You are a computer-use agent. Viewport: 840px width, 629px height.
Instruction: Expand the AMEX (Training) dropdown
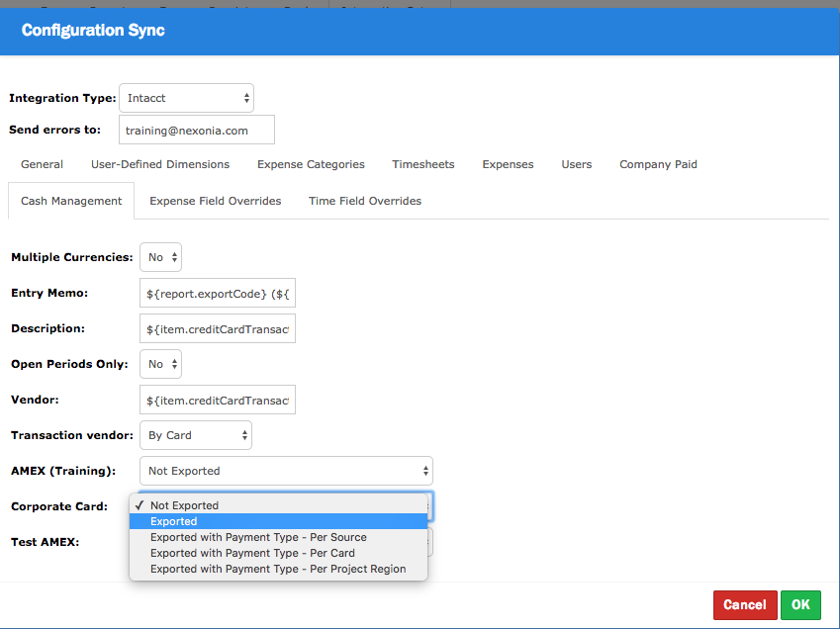[286, 471]
